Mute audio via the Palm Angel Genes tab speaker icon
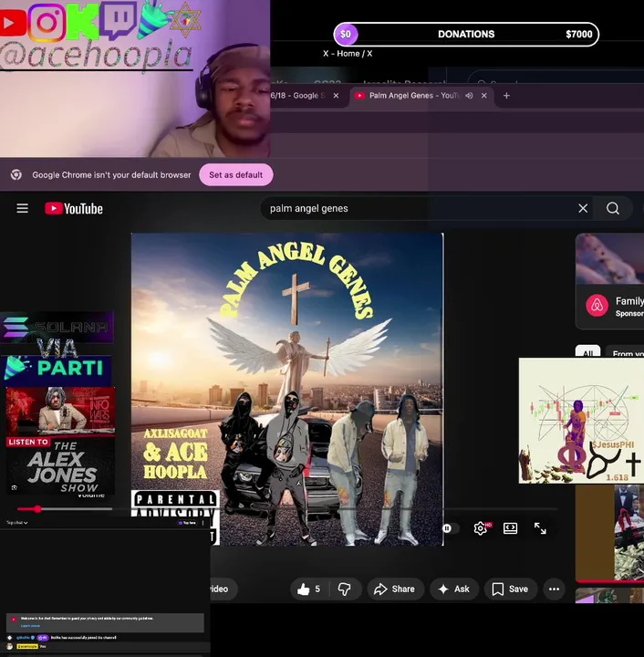644x657 pixels. (x=470, y=96)
